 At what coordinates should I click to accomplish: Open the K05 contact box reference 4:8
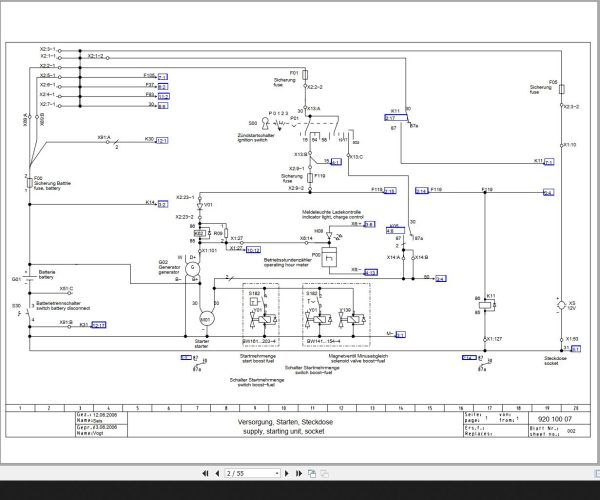tap(395, 231)
